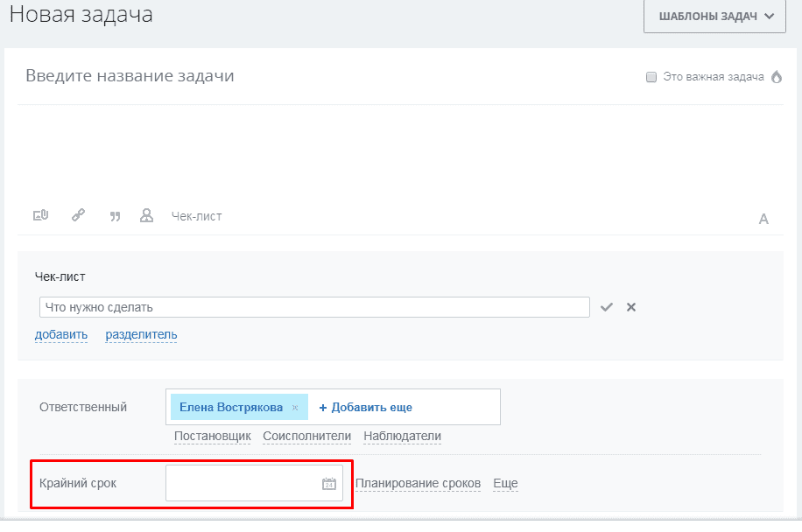The width and height of the screenshot is (802, 532).
Task: Cancel checklist item with the X icon
Action: coord(630,307)
